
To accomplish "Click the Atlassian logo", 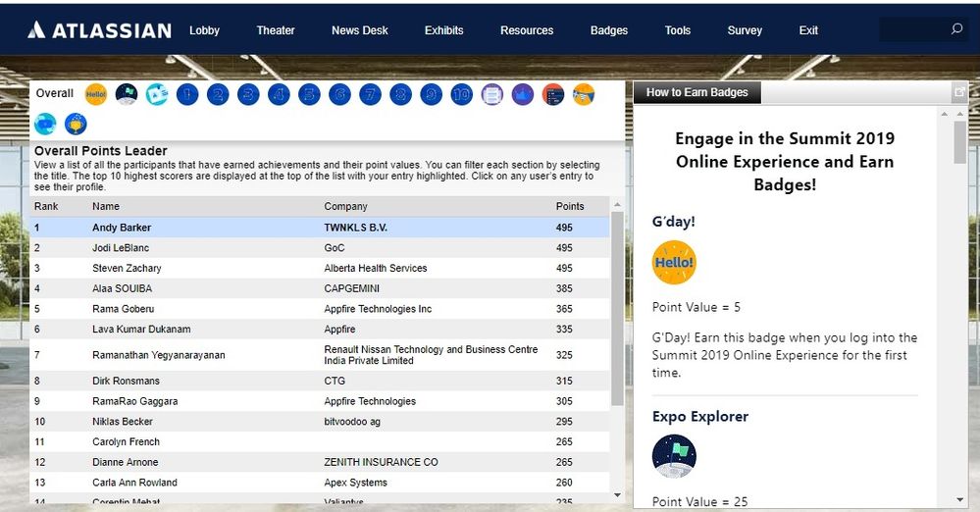I will click(99, 30).
